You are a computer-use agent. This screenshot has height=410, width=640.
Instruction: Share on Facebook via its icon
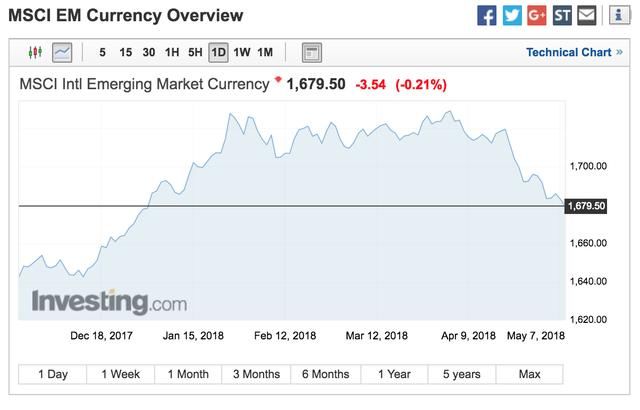487,15
